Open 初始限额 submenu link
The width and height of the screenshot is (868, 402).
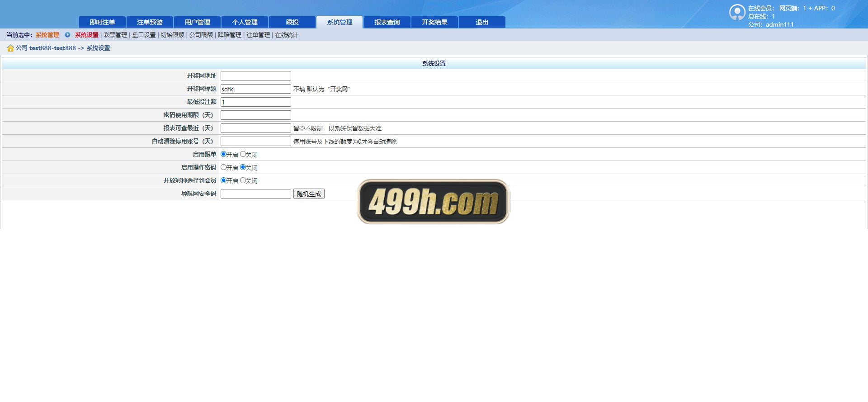(x=172, y=35)
